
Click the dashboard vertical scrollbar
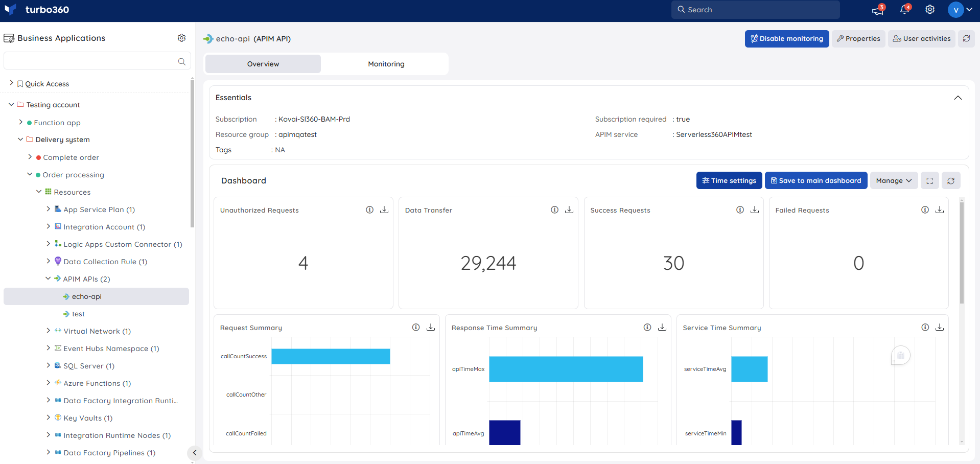pyautogui.click(x=962, y=252)
